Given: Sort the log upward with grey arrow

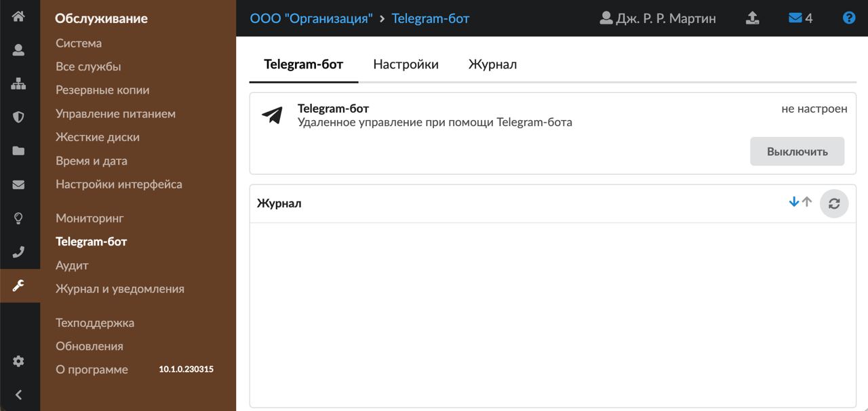Looking at the screenshot, I should click(x=807, y=202).
